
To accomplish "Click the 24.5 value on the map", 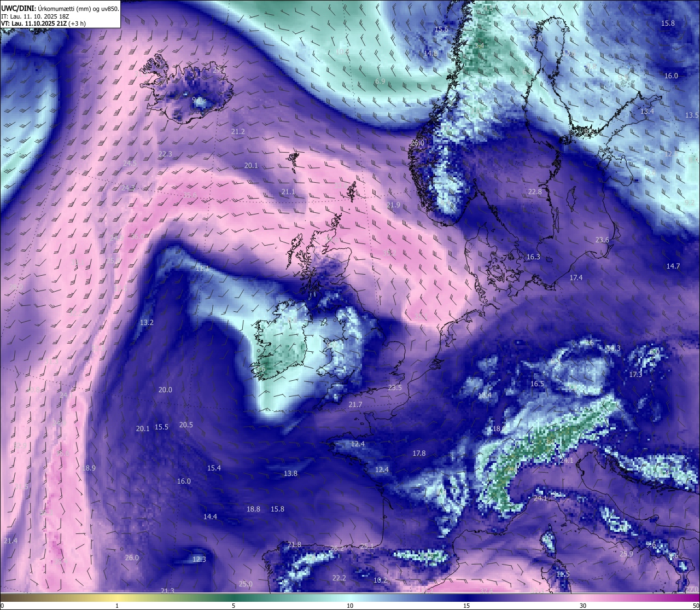I will coord(130,164).
